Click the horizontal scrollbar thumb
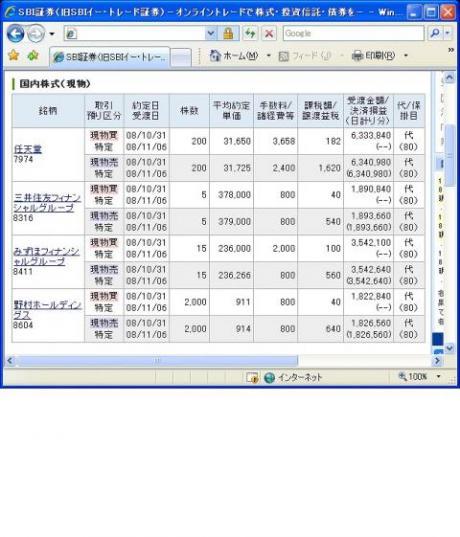The width and height of the screenshot is (460, 537). (157, 360)
